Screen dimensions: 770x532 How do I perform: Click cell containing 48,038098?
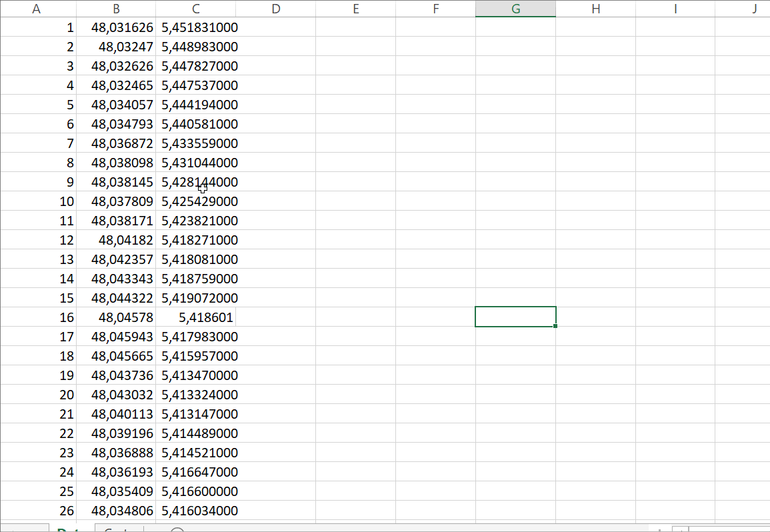coord(116,163)
